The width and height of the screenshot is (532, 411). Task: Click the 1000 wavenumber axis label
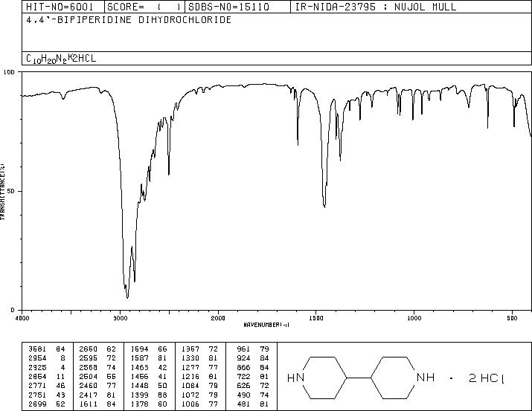tap(414, 318)
